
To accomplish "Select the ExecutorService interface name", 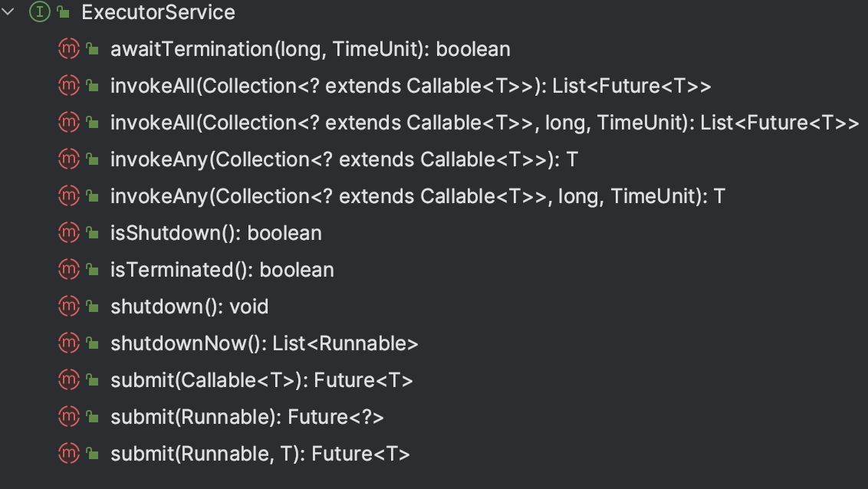I will (x=158, y=12).
